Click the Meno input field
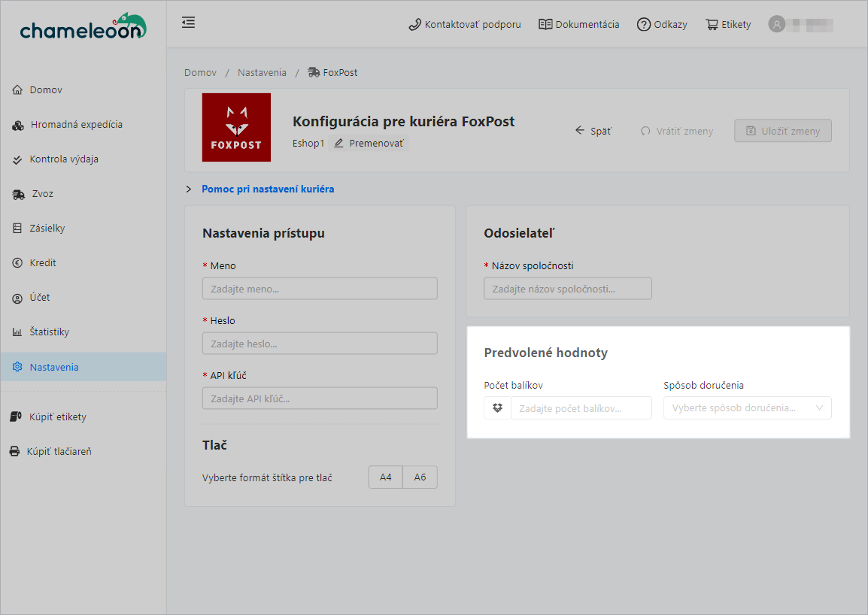The height and width of the screenshot is (615, 868). (x=320, y=289)
